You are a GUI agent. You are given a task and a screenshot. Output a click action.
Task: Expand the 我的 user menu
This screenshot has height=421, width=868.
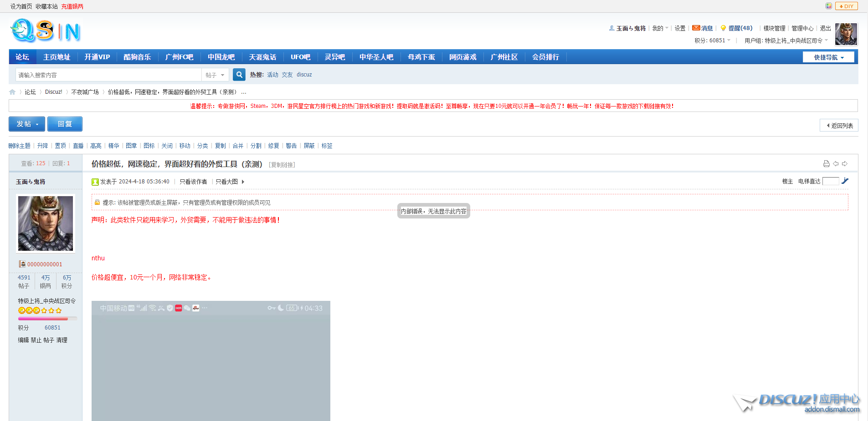click(x=660, y=28)
